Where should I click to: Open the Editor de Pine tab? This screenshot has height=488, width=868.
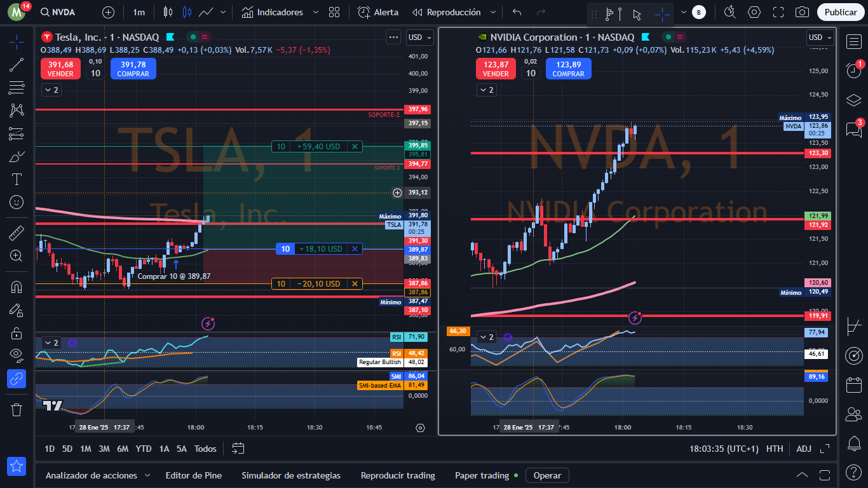[193, 475]
